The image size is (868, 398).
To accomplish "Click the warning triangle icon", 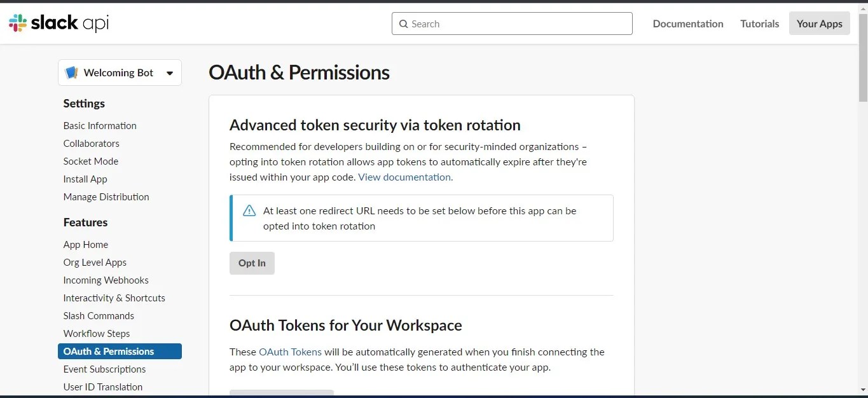I will (x=249, y=210).
